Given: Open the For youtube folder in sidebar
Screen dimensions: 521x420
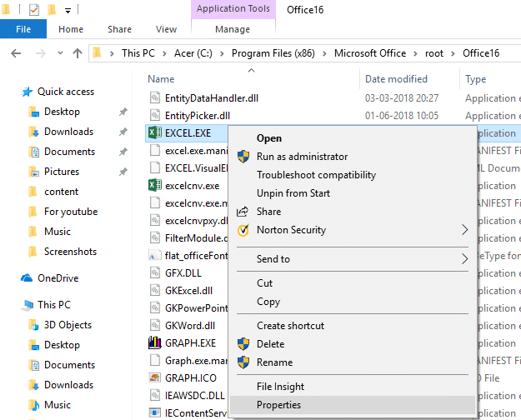Looking at the screenshot, I should [x=71, y=212].
